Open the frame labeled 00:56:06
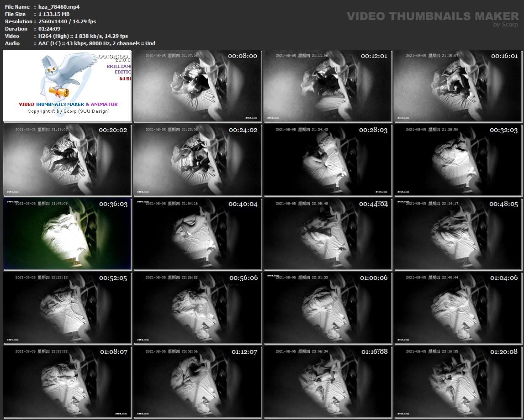The width and height of the screenshot is (524, 420). click(x=197, y=308)
